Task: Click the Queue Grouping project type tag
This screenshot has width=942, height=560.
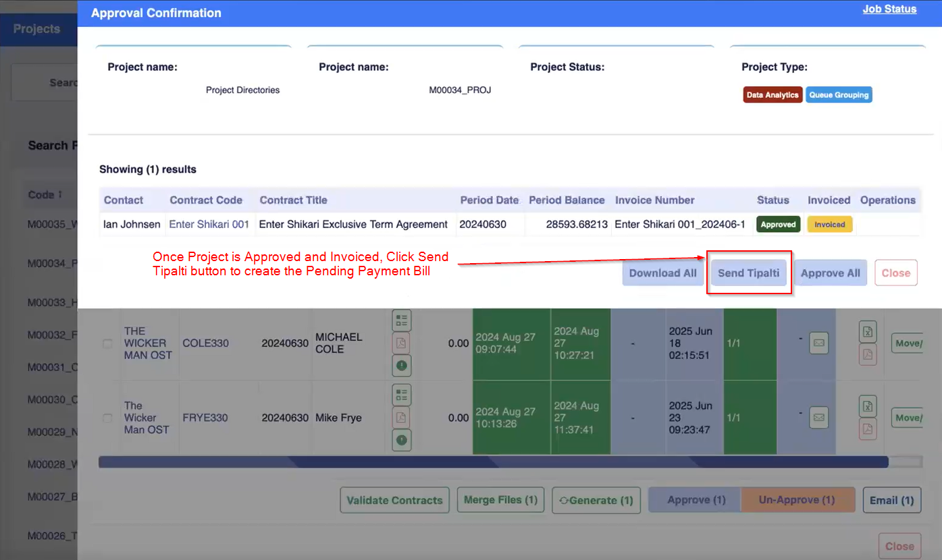Action: click(x=839, y=95)
